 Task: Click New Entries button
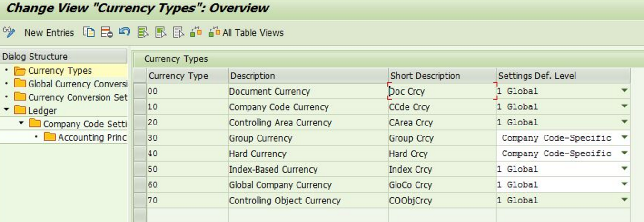pyautogui.click(x=49, y=33)
